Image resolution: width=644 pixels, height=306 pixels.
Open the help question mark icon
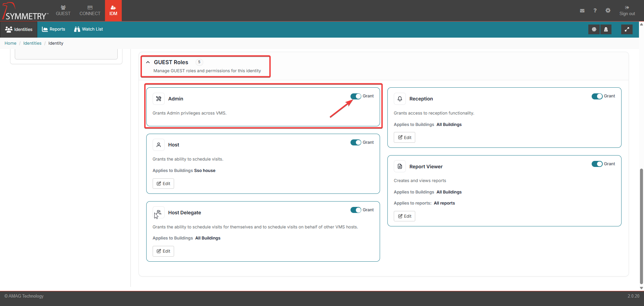(595, 11)
